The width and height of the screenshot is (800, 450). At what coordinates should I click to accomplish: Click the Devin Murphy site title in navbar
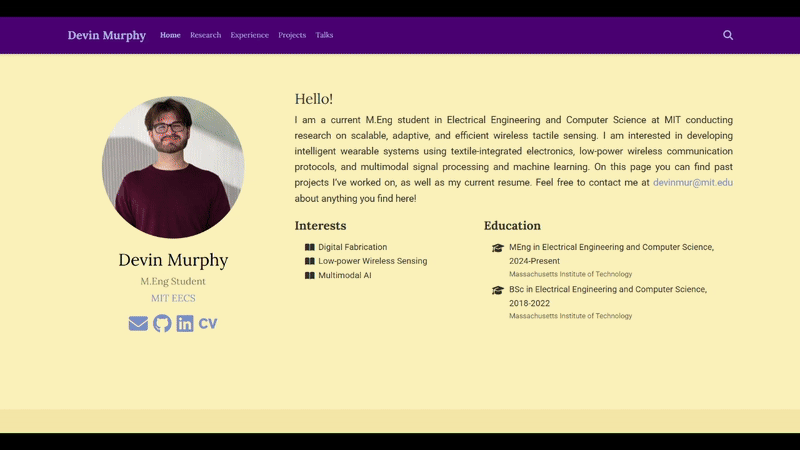point(106,35)
